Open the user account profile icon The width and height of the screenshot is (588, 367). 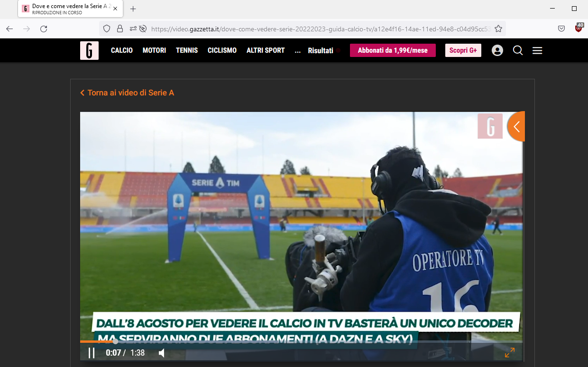pos(497,50)
